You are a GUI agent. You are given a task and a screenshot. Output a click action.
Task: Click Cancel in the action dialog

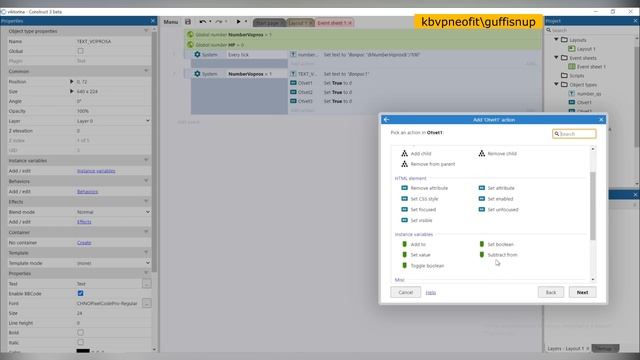coord(405,292)
